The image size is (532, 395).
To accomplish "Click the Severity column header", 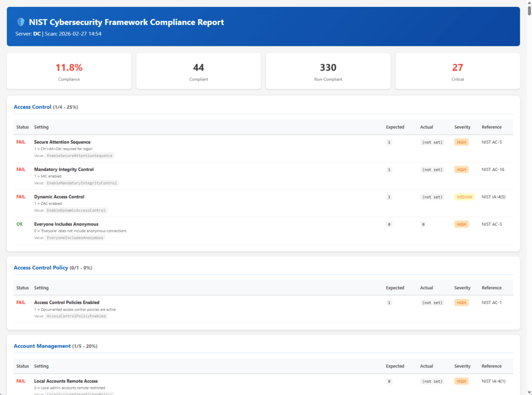I will [461, 127].
